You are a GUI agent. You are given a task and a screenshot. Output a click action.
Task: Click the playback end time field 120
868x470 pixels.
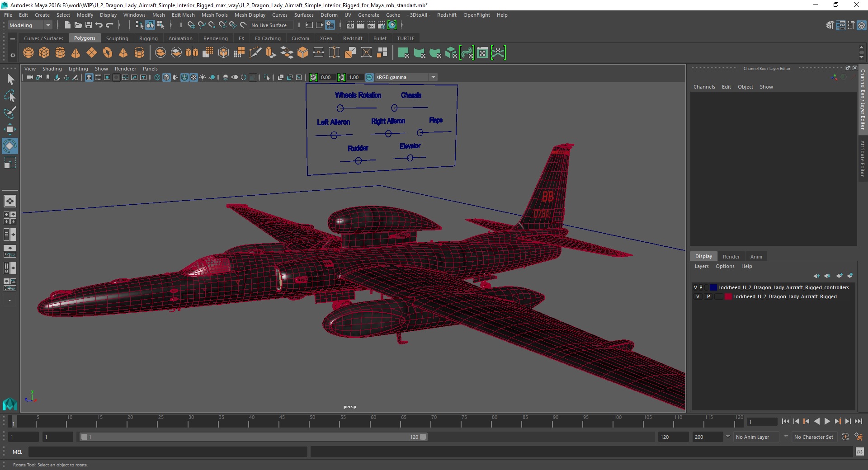click(x=673, y=437)
